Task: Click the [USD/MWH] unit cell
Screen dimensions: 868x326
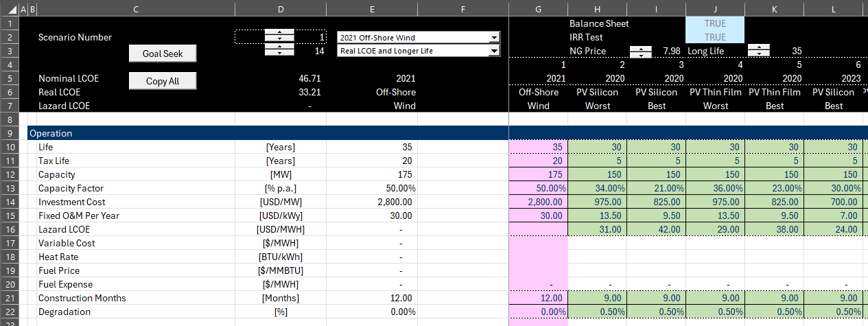Action: point(281,229)
